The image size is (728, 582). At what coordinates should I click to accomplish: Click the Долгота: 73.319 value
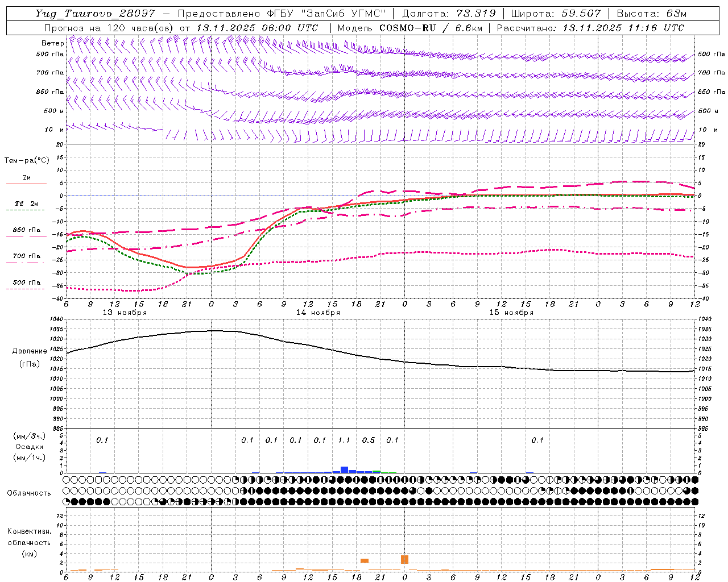(x=449, y=14)
